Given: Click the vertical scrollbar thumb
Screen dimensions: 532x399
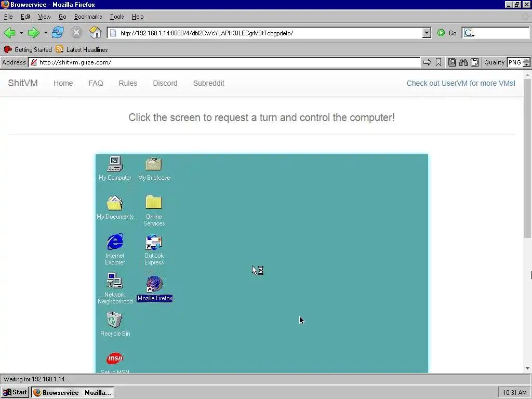Looking at the screenshot, I should coord(528,158).
